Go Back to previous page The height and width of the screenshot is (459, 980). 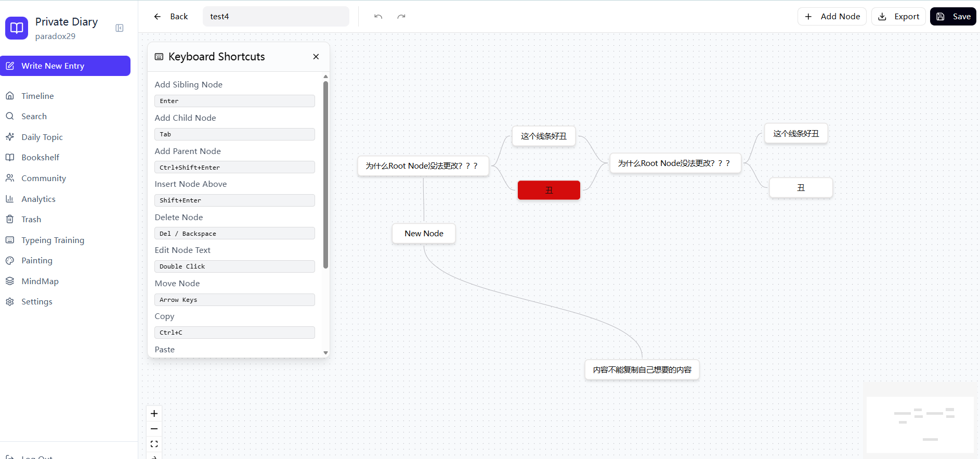(x=171, y=17)
